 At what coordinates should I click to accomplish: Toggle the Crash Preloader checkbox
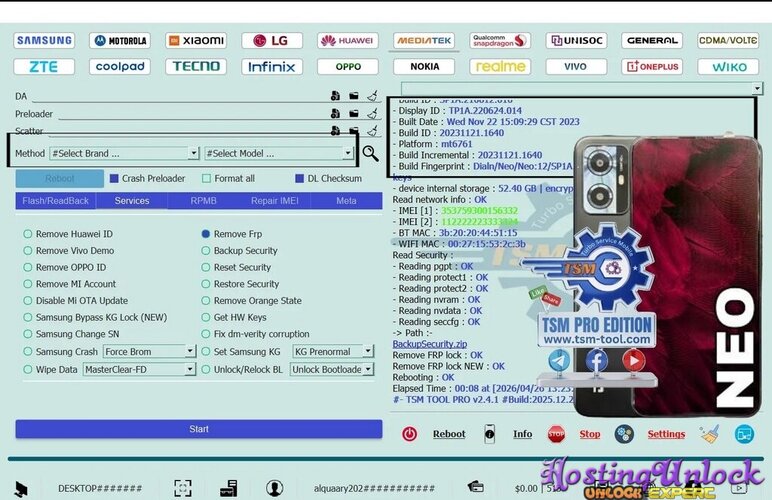point(114,179)
